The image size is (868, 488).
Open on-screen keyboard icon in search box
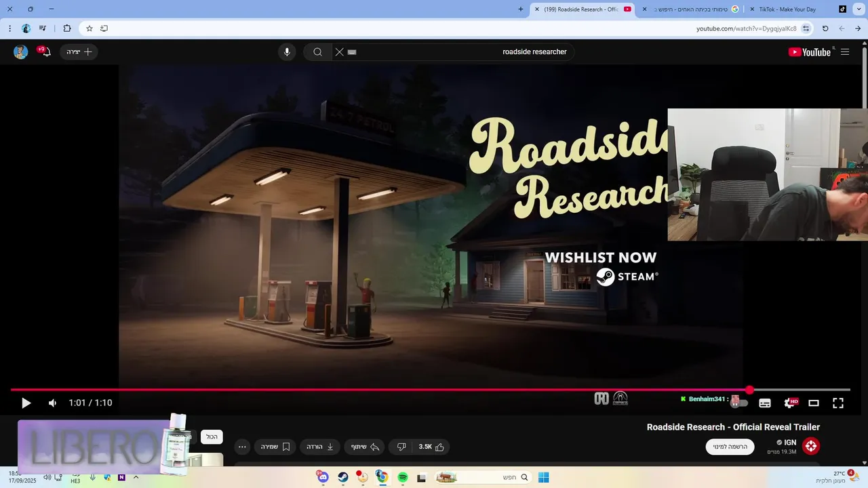[x=352, y=52]
